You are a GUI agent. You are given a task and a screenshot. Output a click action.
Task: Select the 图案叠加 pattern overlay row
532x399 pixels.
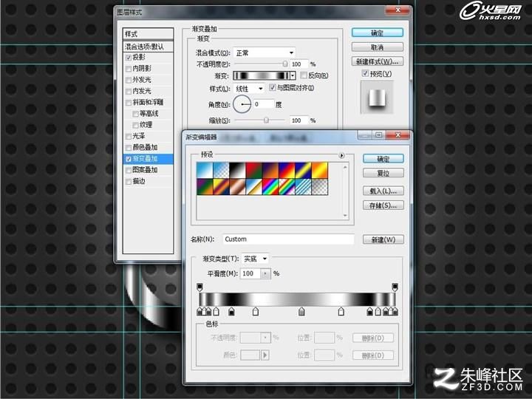[149, 170]
